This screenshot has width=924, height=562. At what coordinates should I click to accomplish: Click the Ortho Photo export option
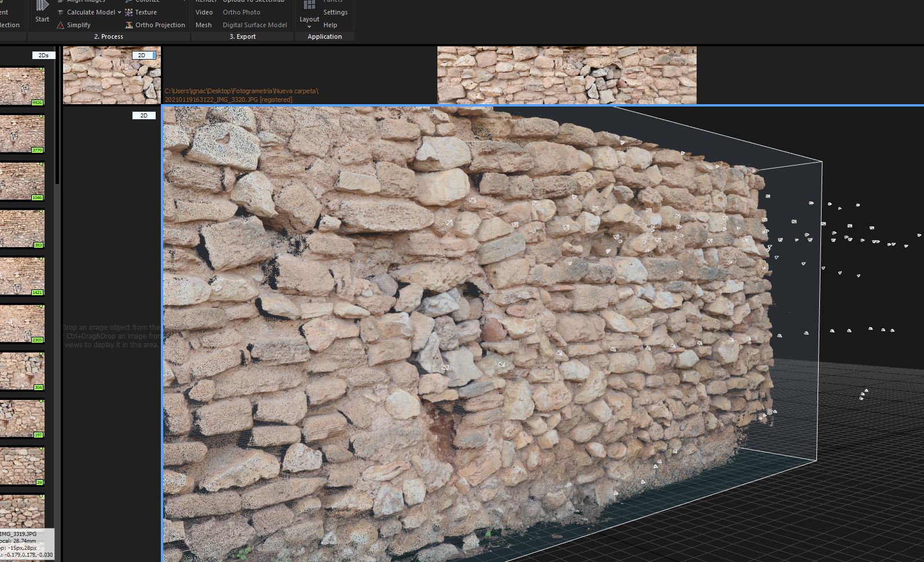pos(241,12)
